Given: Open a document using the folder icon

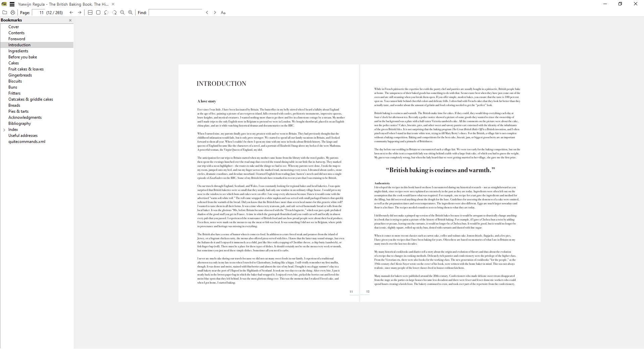Looking at the screenshot, I should pos(5,12).
